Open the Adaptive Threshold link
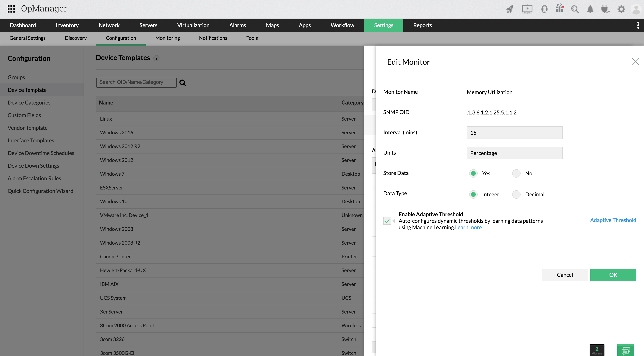Image resolution: width=644 pixels, height=356 pixels. pos(613,220)
